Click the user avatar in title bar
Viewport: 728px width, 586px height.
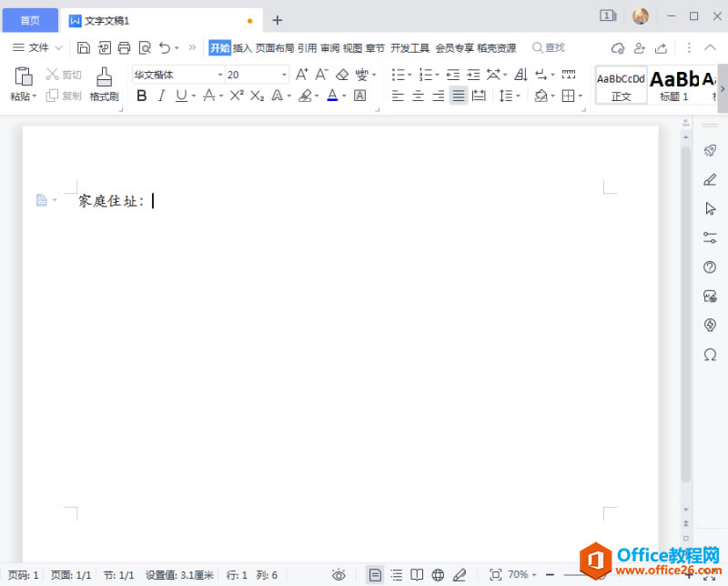tap(641, 16)
